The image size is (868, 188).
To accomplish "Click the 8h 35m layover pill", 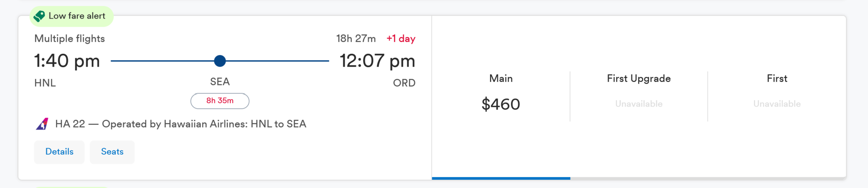I will [220, 101].
